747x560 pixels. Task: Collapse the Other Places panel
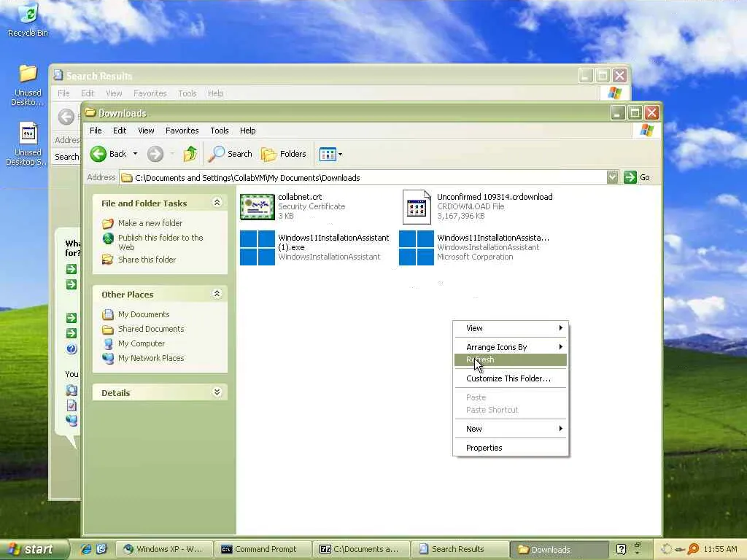coord(217,294)
